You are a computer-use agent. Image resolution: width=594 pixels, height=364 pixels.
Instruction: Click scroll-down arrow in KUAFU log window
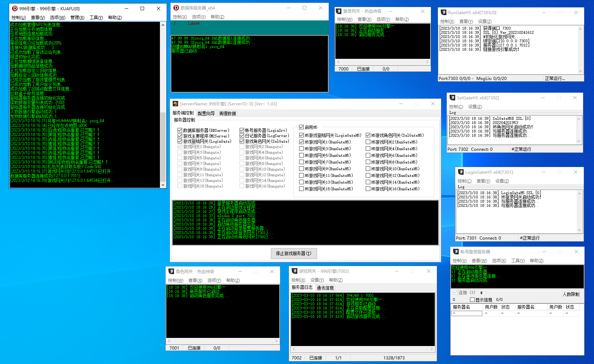click(163, 185)
